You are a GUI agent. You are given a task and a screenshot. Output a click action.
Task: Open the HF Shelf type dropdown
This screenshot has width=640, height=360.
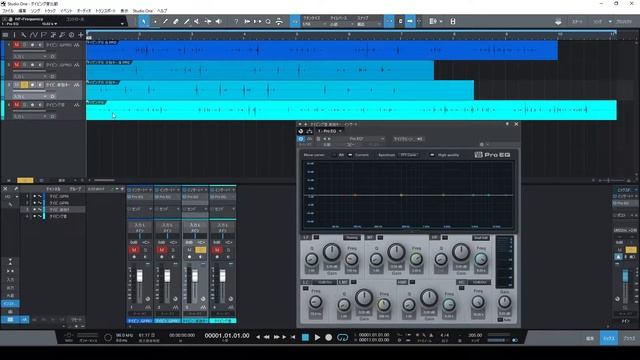point(481,238)
